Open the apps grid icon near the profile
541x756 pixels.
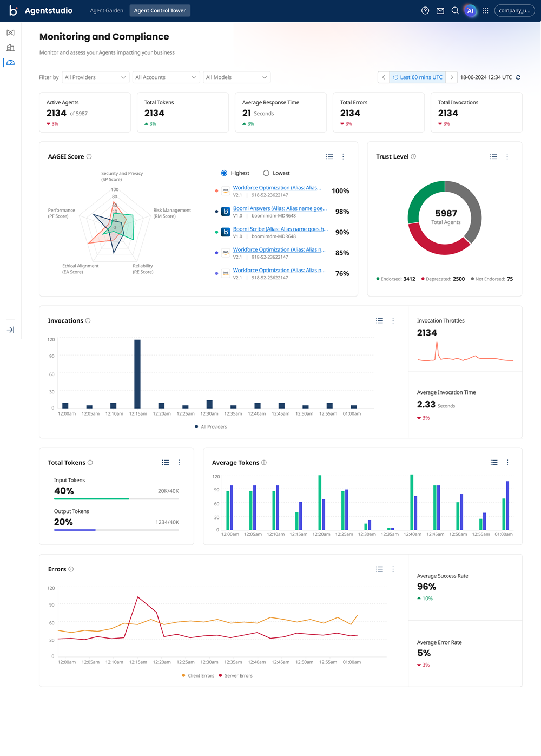pyautogui.click(x=485, y=10)
